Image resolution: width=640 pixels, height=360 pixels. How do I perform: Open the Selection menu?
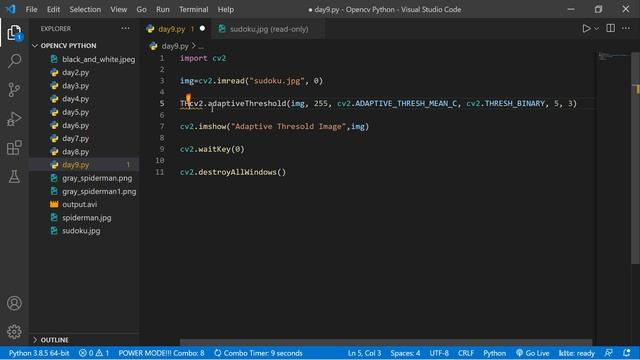(85, 9)
